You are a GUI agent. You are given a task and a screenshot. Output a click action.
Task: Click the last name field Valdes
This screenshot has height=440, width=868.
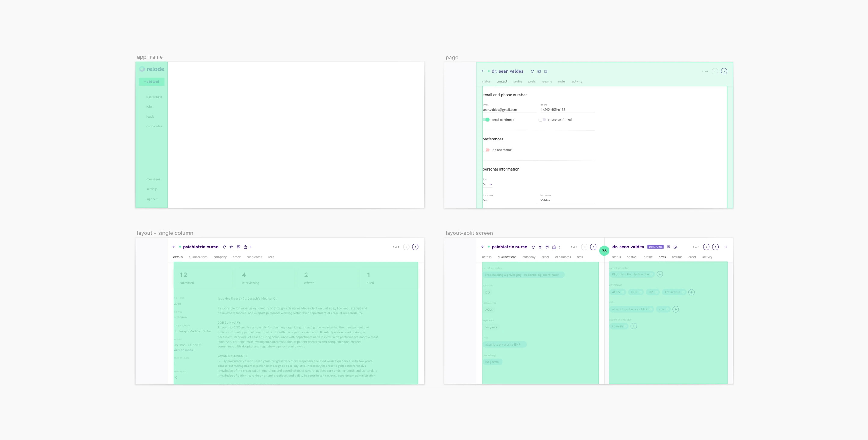click(x=568, y=200)
